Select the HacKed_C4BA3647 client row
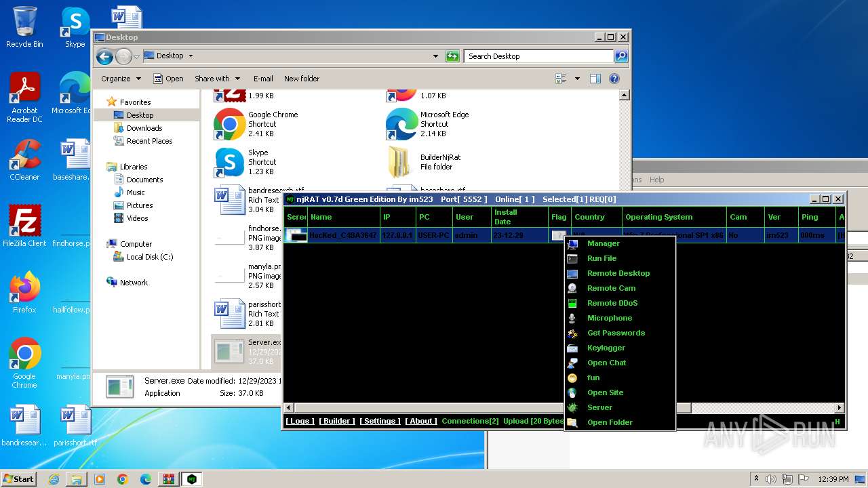This screenshot has height=488, width=868. click(x=565, y=235)
